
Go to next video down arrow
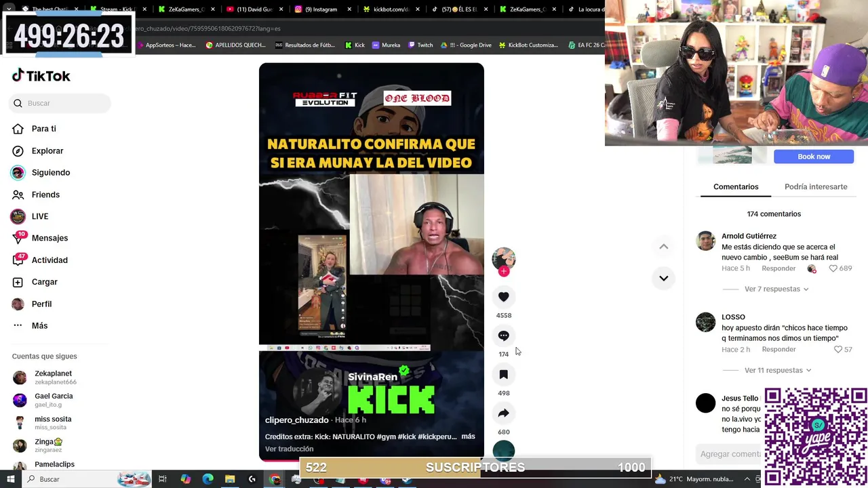(x=664, y=278)
